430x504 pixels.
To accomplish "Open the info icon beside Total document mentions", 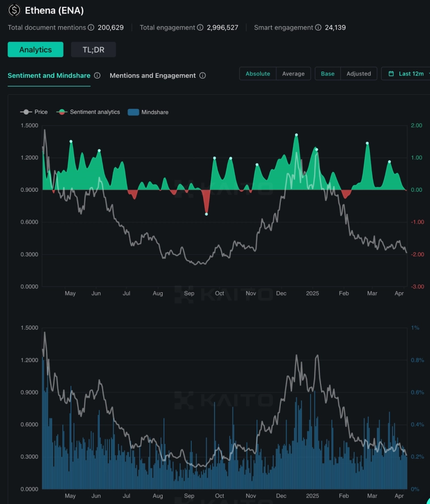I will coord(91,28).
